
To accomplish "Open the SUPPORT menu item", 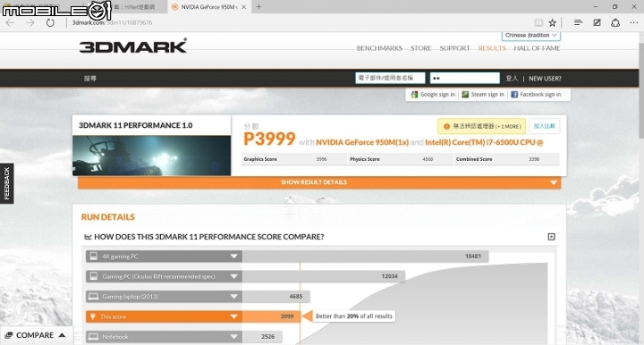I will [x=454, y=48].
